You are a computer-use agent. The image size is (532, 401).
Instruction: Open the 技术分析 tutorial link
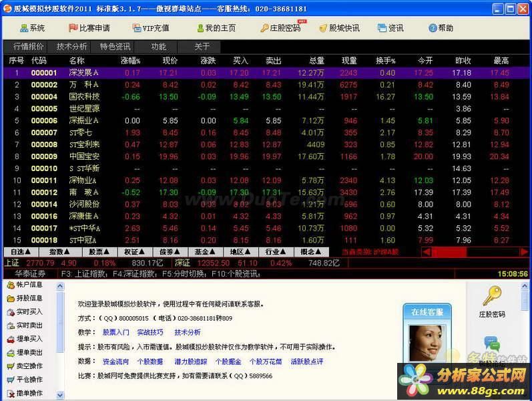click(188, 332)
